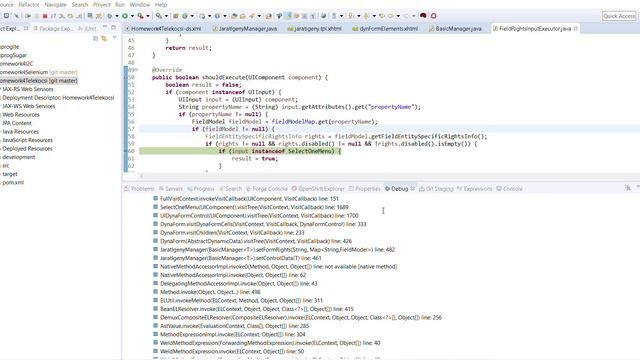Open the OpenShift Explorer view tab

click(x=318, y=189)
